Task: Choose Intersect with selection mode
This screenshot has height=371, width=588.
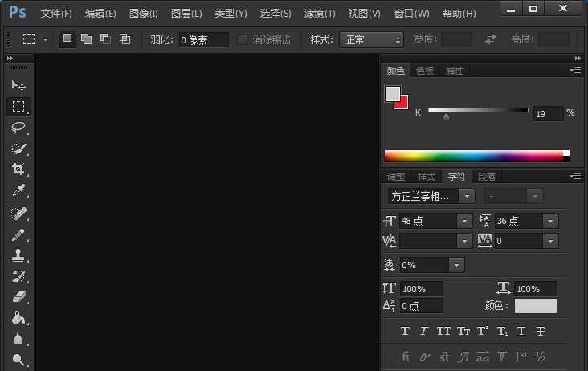Action: click(x=125, y=39)
